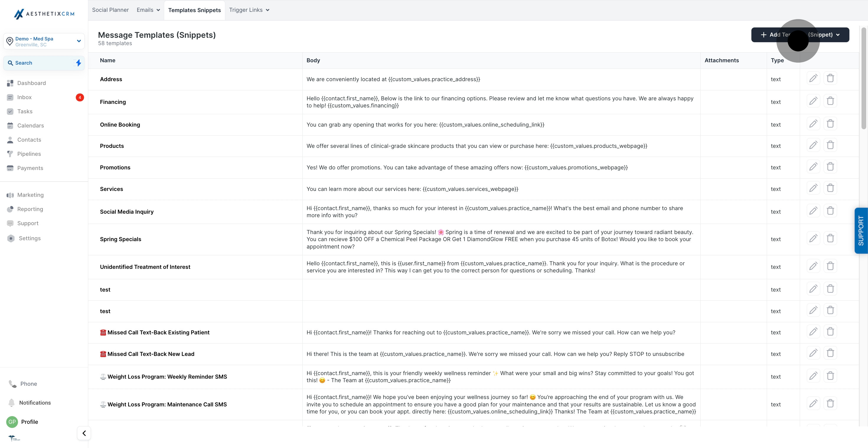Screen dimensions: 868x448
Task: Open Dashboard from the sidebar
Action: (31, 83)
